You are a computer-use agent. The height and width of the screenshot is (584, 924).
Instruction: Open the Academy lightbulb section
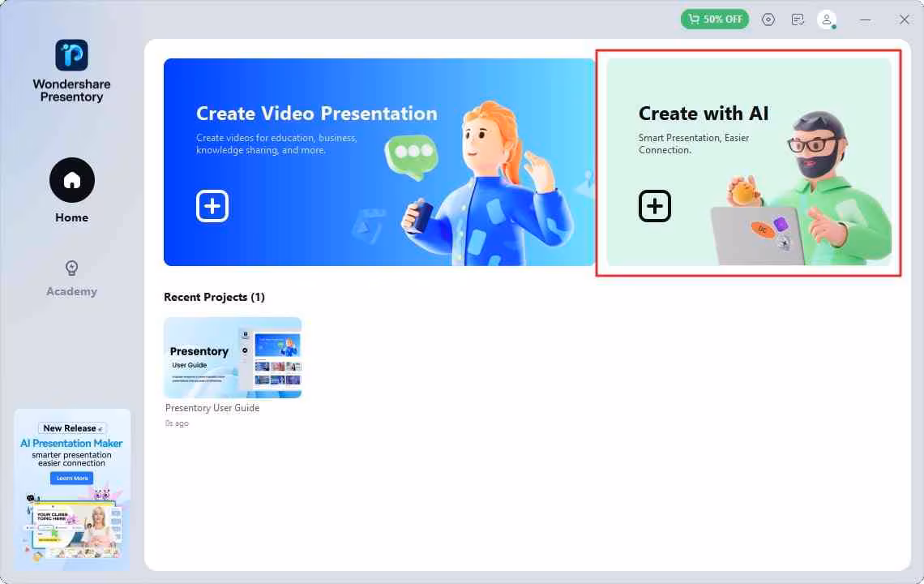pyautogui.click(x=71, y=268)
